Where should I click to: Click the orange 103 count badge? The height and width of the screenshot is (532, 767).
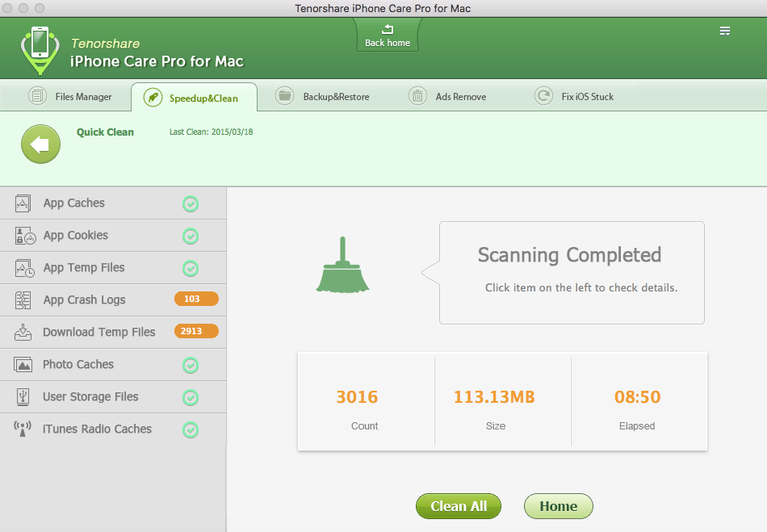click(x=196, y=299)
